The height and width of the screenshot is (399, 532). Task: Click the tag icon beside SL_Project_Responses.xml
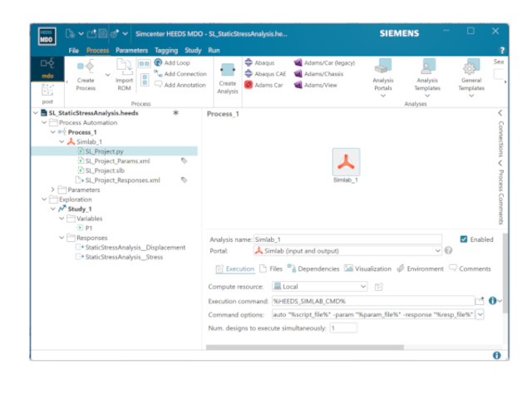point(185,180)
